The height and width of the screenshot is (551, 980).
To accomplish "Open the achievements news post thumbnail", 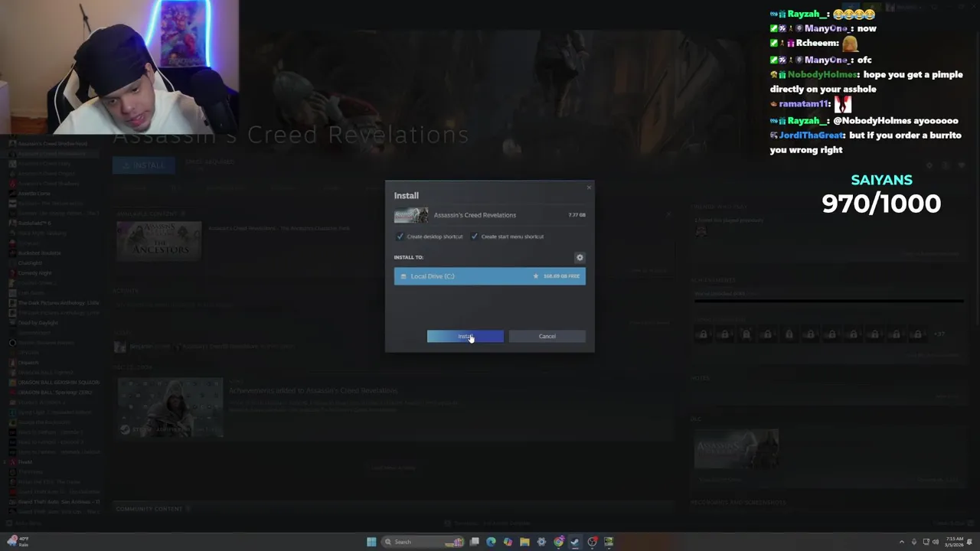I will [170, 408].
